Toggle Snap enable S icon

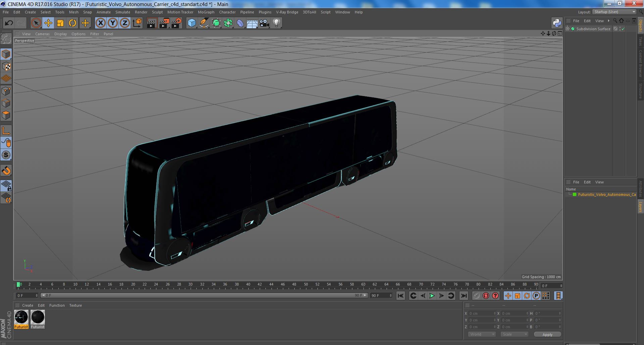6,155
